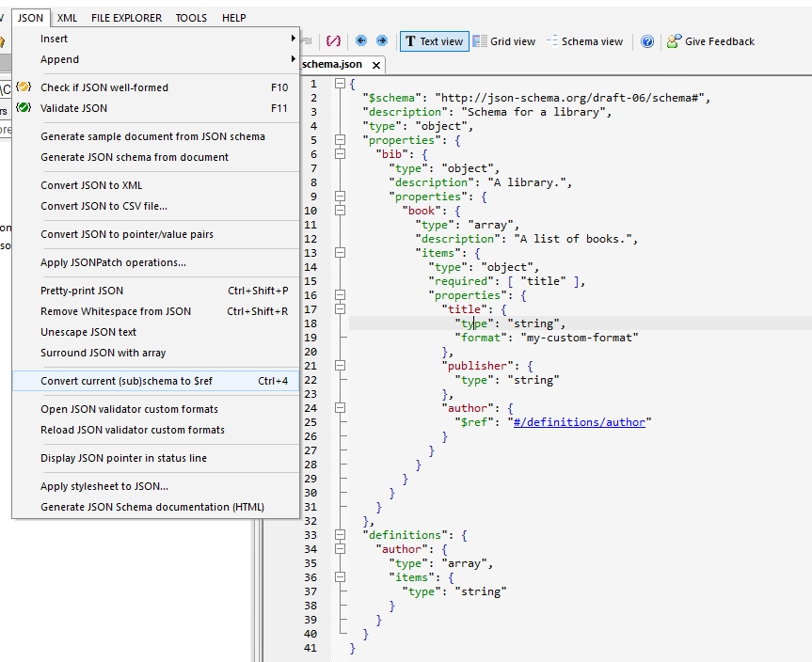
Task: Select Generate sample document from JSON schema
Action: pyautogui.click(x=156, y=136)
